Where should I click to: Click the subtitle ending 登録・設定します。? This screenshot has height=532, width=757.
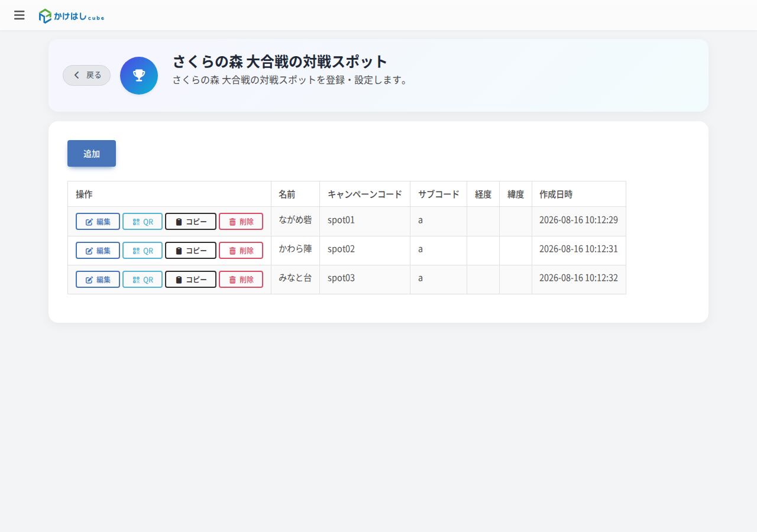pyautogui.click(x=290, y=80)
